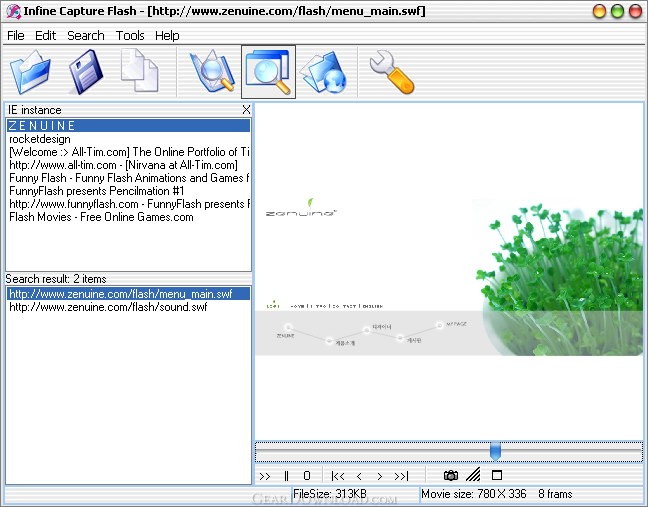The image size is (648, 507).
Task: Click the search cache magnifier icon
Action: (212, 71)
